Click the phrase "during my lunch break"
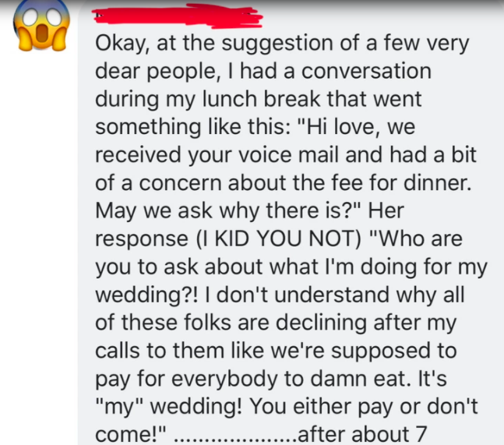The width and height of the screenshot is (504, 445). 208,99
